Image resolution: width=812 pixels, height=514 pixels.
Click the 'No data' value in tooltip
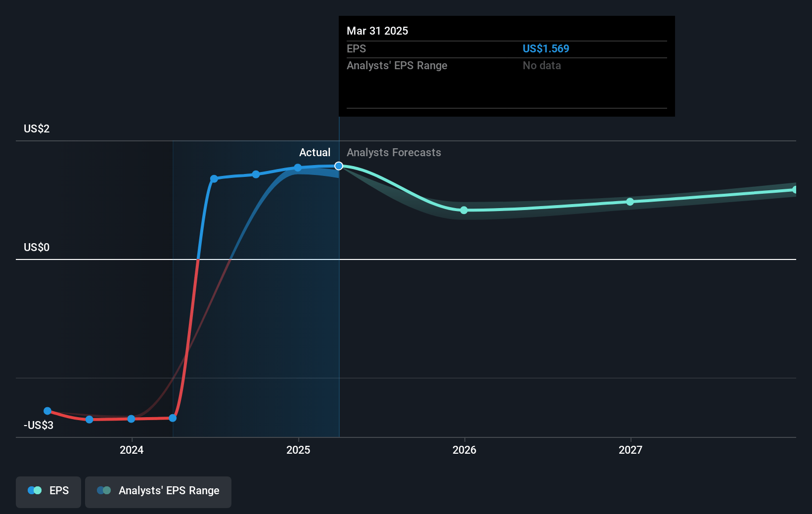(542, 66)
